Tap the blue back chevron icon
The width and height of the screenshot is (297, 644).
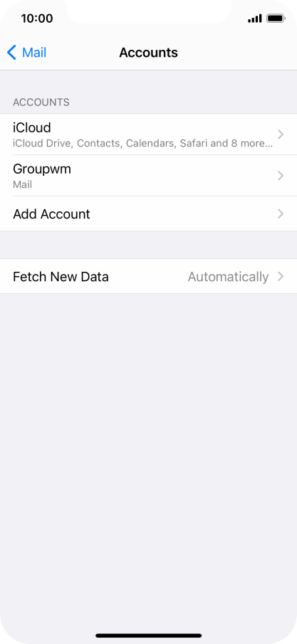click(11, 53)
